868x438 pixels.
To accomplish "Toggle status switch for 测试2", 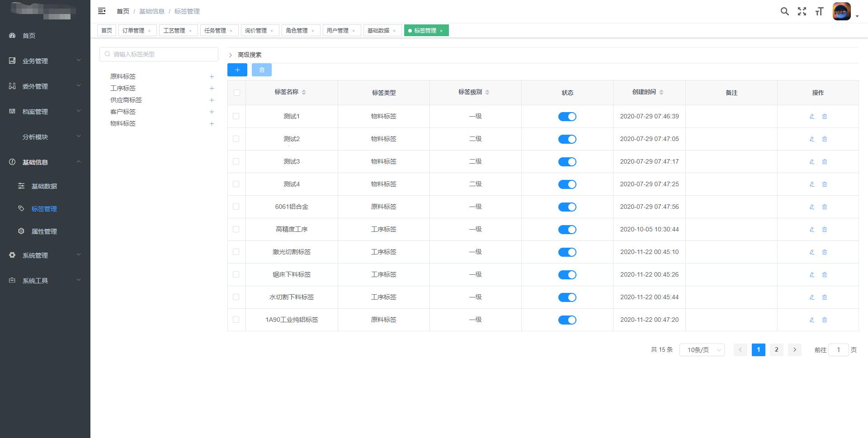I will tap(567, 139).
